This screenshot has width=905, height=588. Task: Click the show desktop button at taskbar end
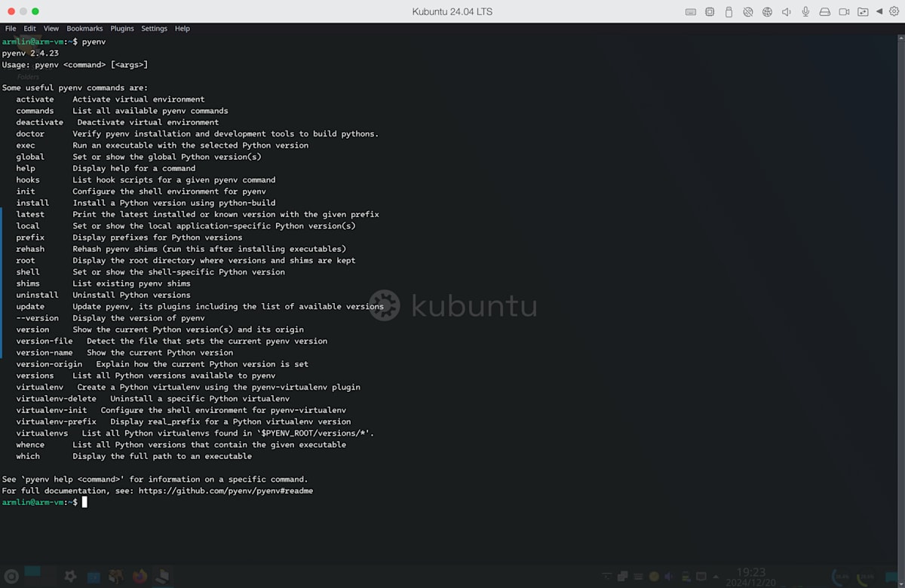click(x=892, y=577)
